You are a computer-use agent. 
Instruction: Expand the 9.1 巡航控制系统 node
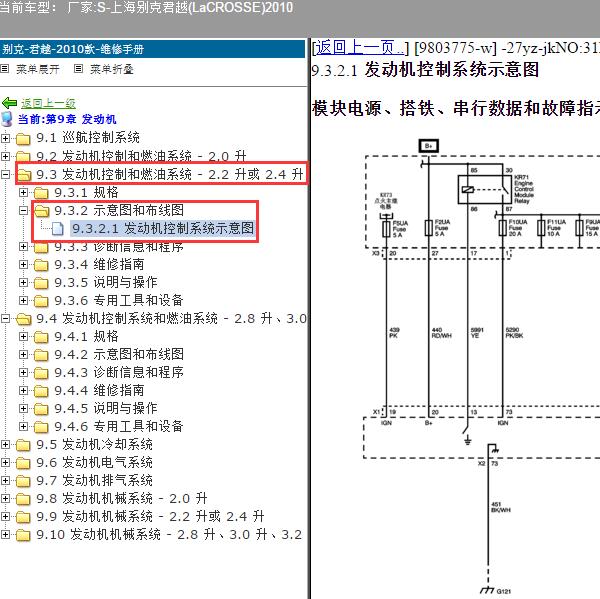(x=5, y=138)
